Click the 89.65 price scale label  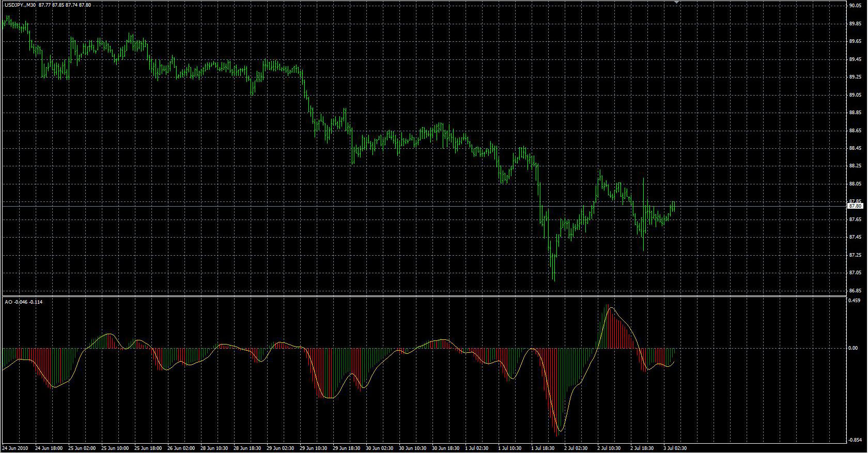855,41
